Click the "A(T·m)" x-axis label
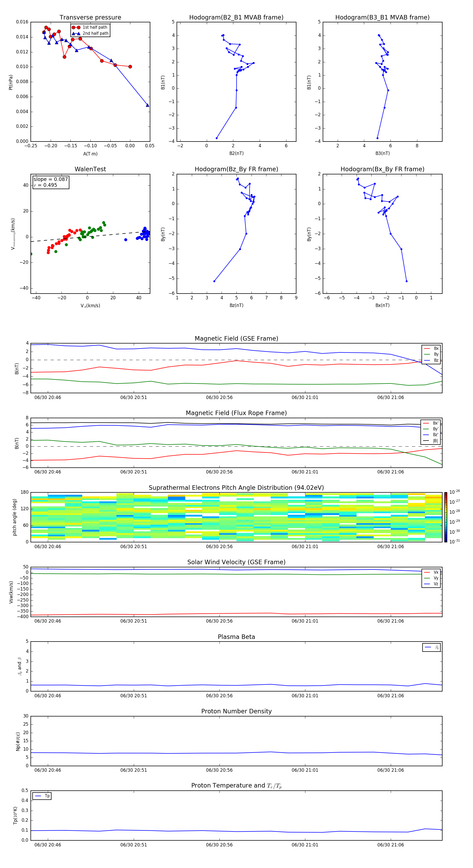Viewport: 473px width, 868px height. point(90,154)
